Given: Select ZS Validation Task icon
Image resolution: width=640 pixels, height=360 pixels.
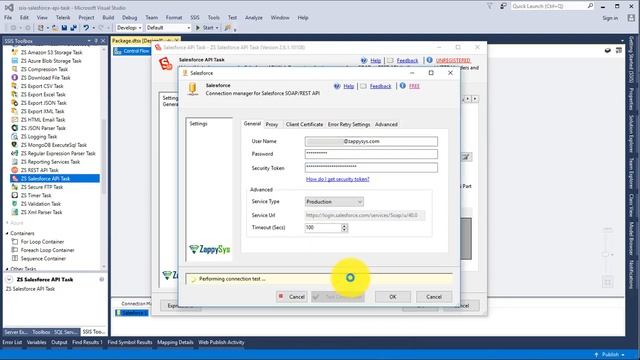Looking at the screenshot, I should (x=15, y=204).
